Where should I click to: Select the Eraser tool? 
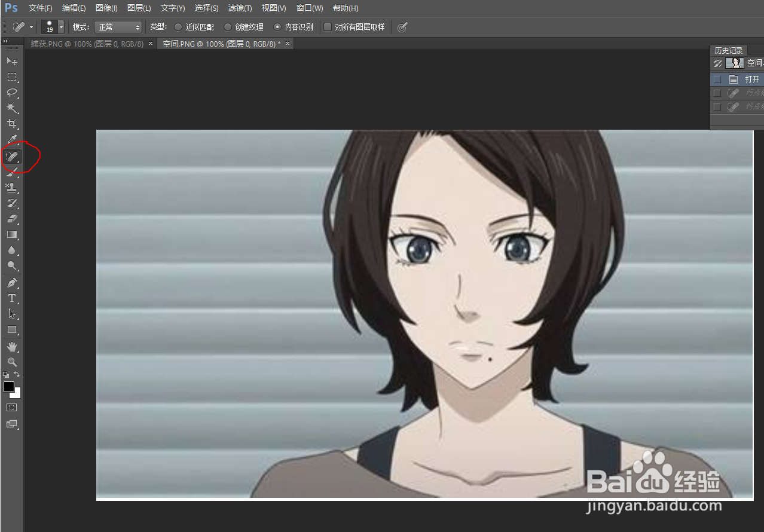click(x=11, y=219)
